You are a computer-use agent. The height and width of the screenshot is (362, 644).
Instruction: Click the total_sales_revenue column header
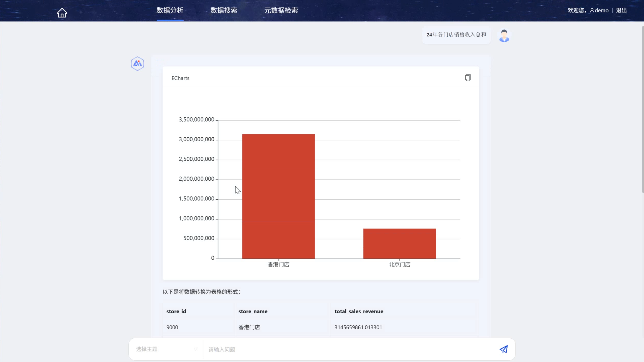coord(359,311)
